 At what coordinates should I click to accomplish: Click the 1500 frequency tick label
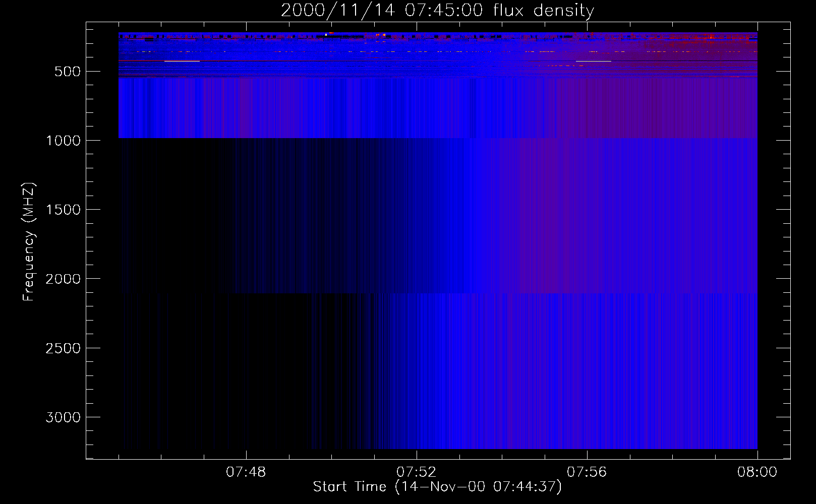(x=63, y=210)
